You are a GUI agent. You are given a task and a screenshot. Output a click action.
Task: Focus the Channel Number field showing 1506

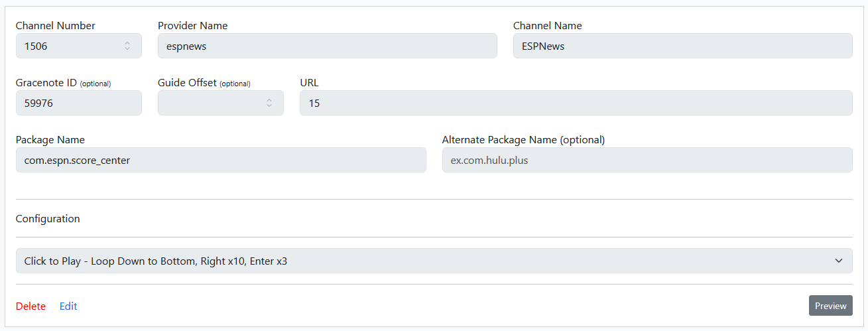tap(66, 46)
